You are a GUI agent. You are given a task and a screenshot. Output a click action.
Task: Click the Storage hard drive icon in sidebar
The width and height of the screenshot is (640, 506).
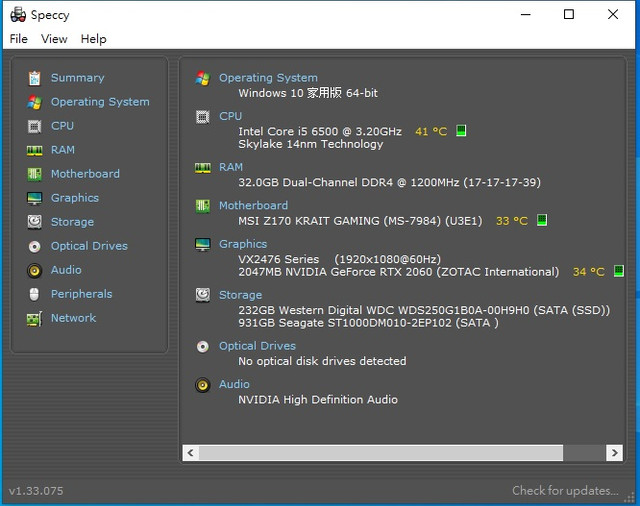[x=34, y=222]
